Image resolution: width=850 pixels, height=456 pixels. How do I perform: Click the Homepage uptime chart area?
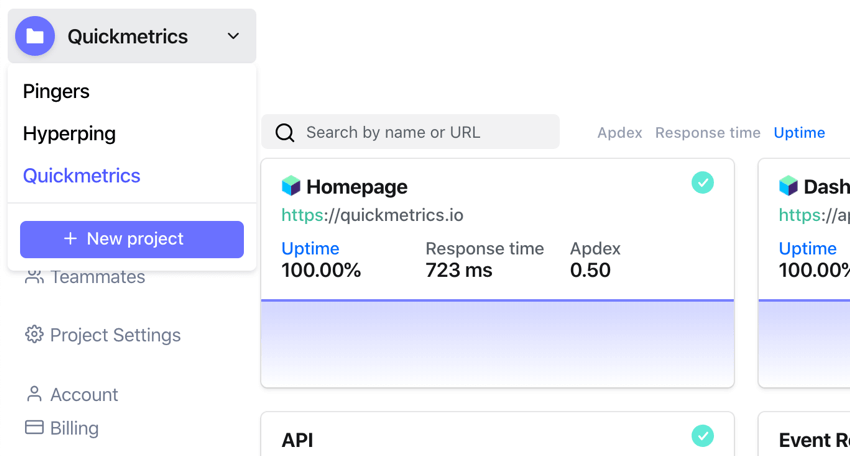tap(497, 343)
